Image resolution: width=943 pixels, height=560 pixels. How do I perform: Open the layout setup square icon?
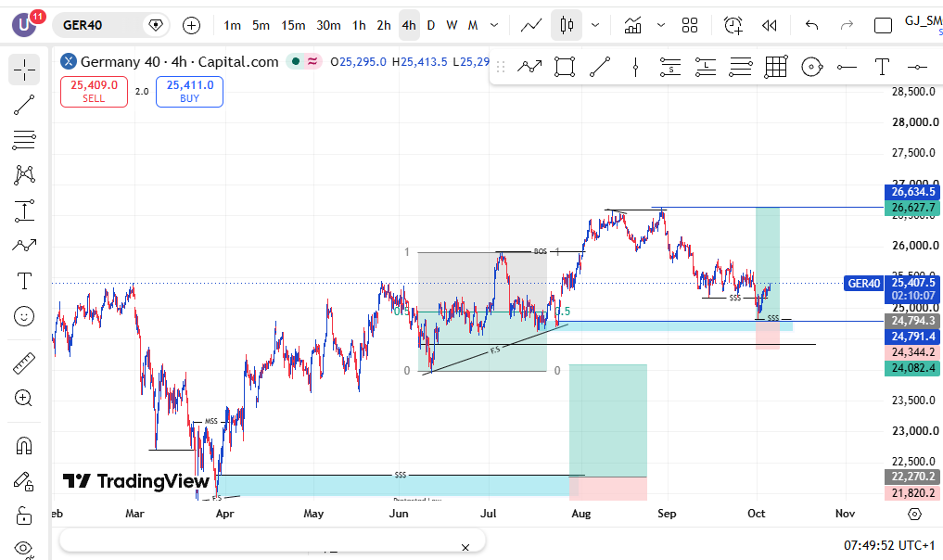pyautogui.click(x=883, y=25)
